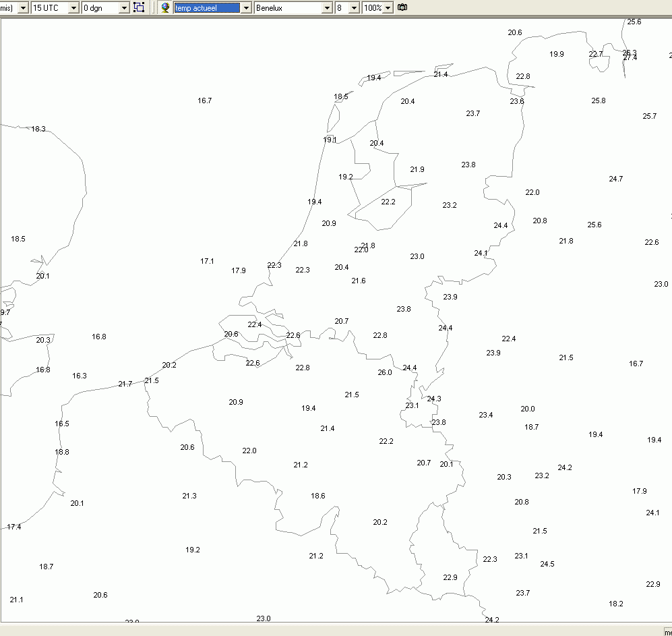Open the Benelux region dropdown

pos(327,7)
